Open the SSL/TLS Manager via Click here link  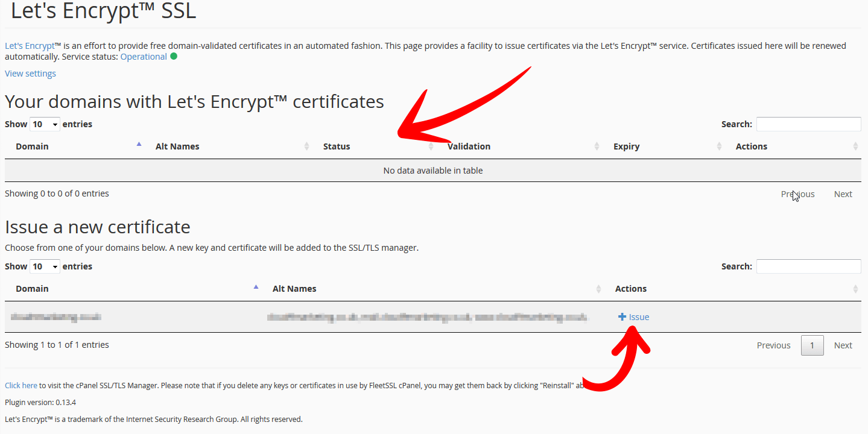[21, 385]
